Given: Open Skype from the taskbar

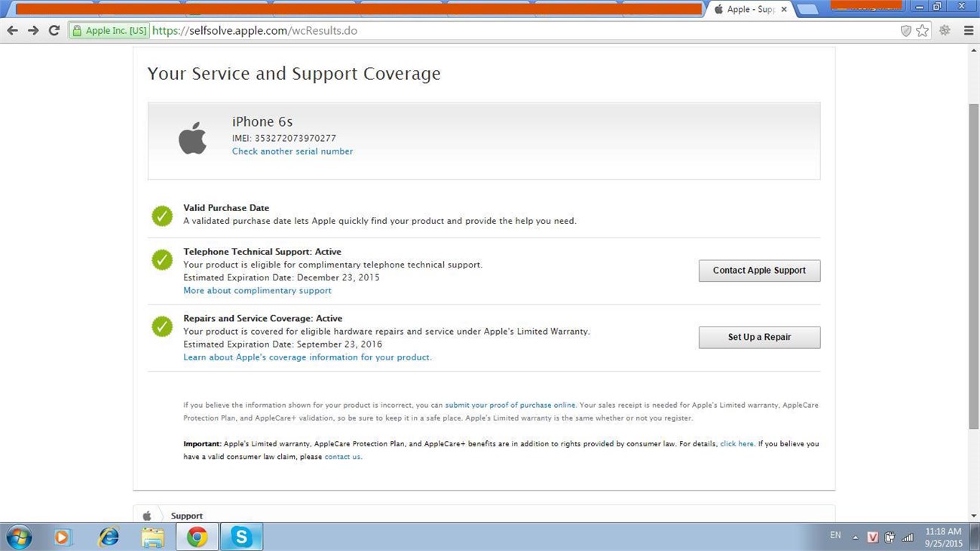Looking at the screenshot, I should pos(241,537).
